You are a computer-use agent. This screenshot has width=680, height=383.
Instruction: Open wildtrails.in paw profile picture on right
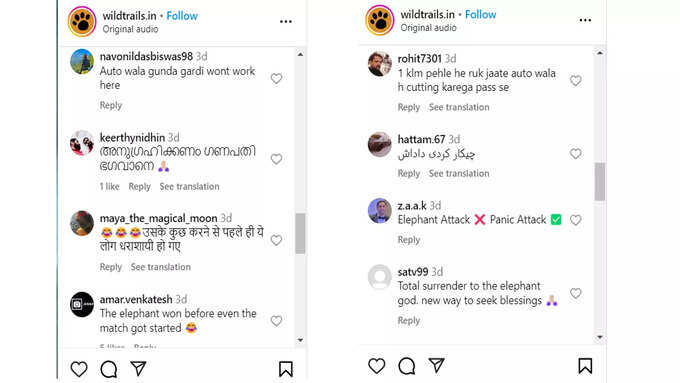380,20
